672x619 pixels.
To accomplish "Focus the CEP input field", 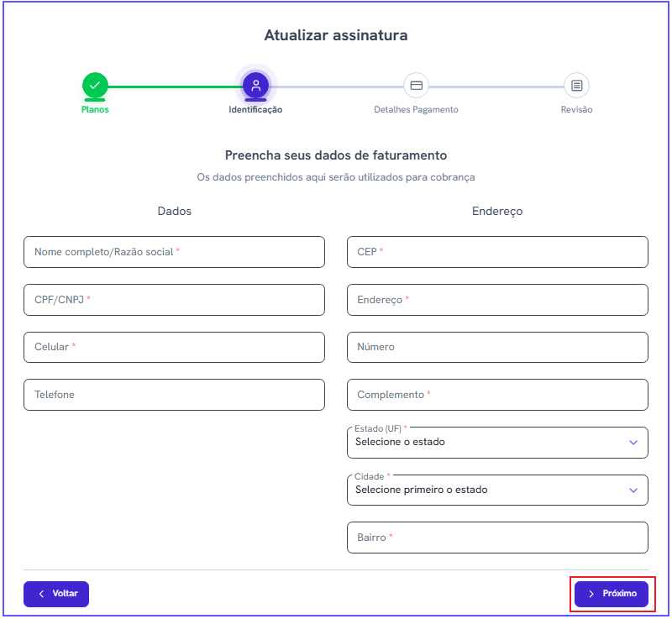I will pos(497,252).
